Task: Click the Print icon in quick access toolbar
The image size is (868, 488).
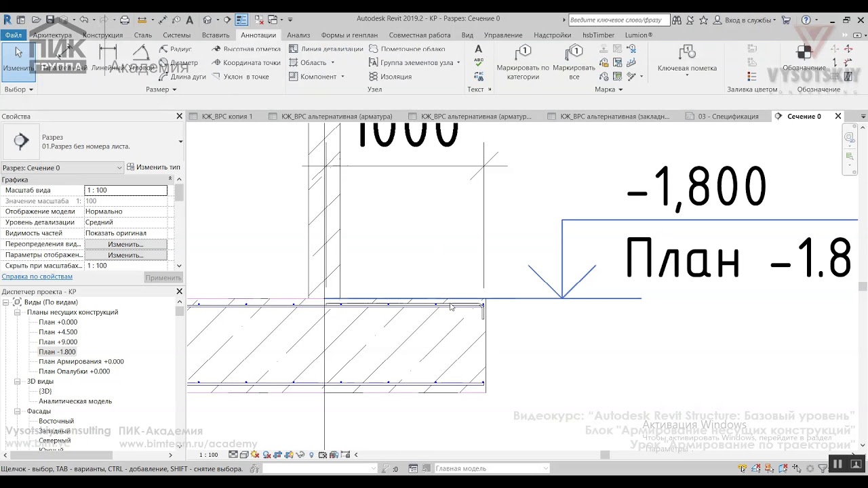Action: (x=124, y=20)
